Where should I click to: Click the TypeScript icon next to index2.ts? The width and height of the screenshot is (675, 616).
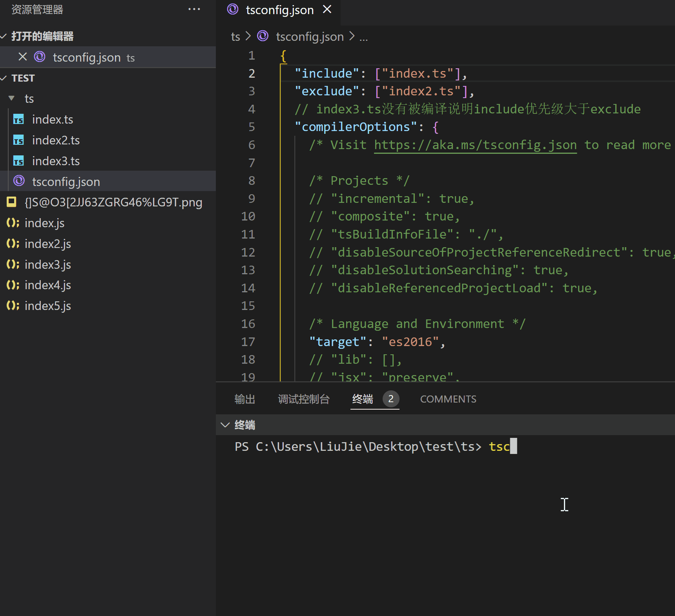point(18,140)
